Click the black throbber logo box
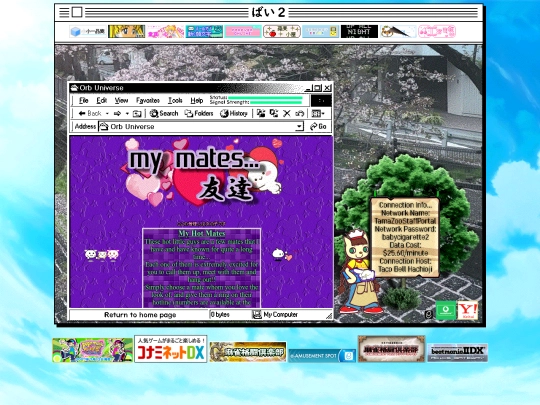Screen dimensions: 540x405 321,101
